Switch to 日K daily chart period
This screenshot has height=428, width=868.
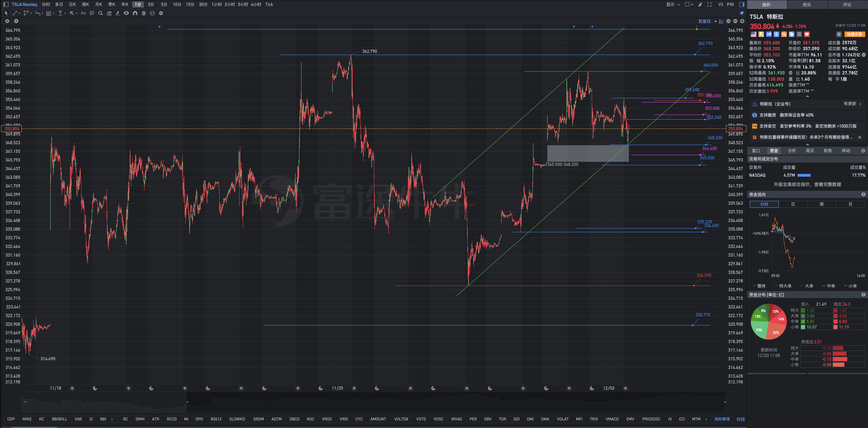click(72, 4)
